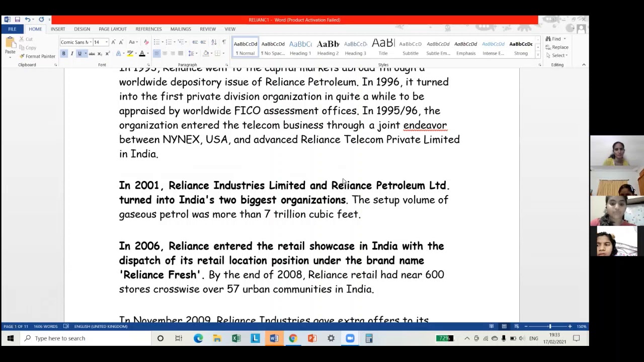Apply strikethrough to text
The image size is (644, 362).
tap(92, 53)
